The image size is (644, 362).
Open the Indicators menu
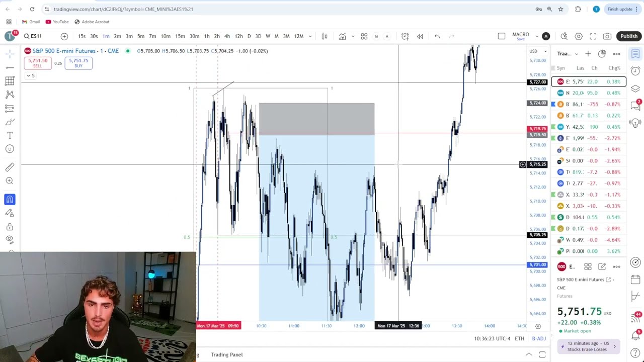(x=343, y=36)
